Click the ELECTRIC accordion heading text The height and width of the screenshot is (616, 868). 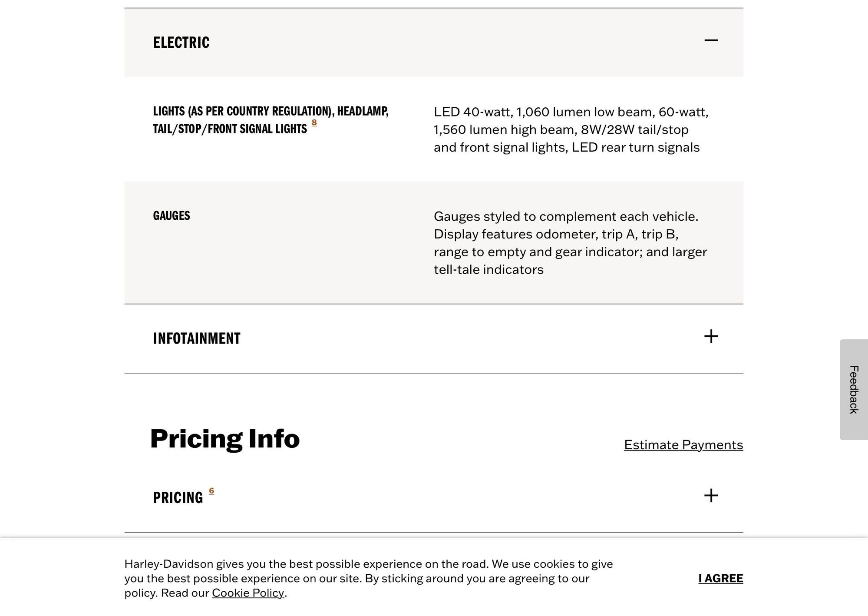point(181,43)
